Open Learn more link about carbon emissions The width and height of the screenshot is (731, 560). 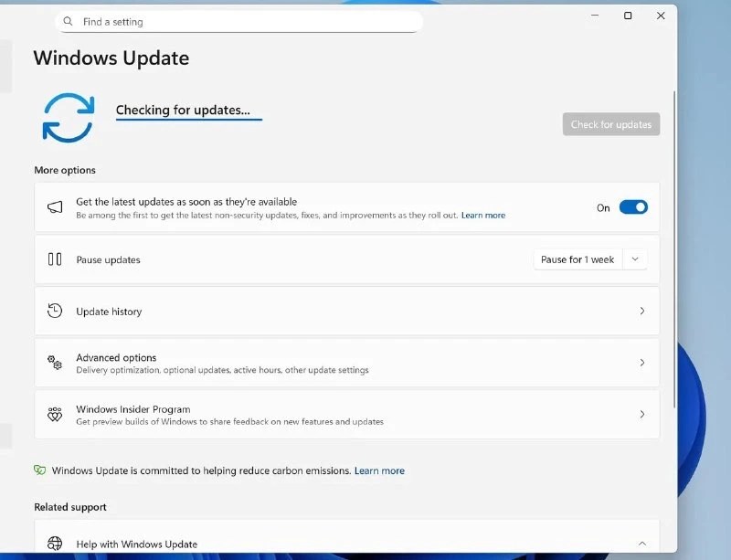pos(379,470)
